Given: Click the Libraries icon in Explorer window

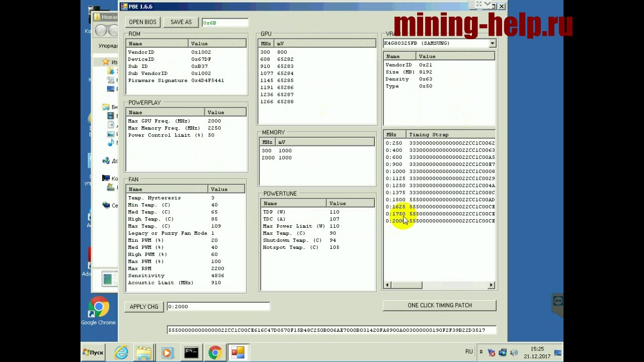Looking at the screenshot, I should (106, 107).
